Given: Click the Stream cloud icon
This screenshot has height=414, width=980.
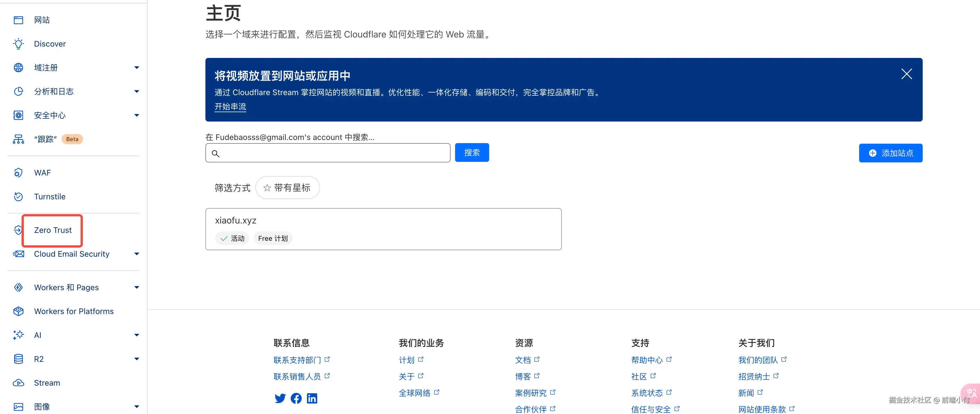Looking at the screenshot, I should (x=18, y=383).
